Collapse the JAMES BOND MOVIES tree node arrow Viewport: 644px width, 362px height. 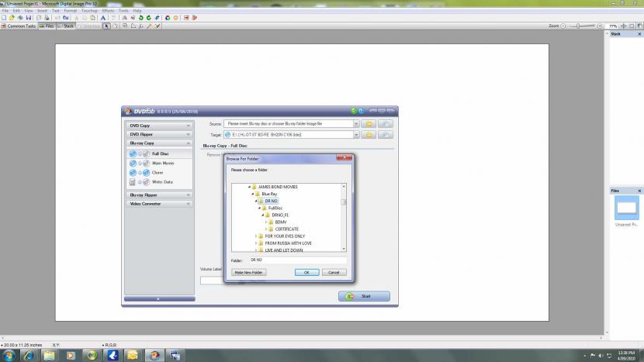tap(249, 187)
